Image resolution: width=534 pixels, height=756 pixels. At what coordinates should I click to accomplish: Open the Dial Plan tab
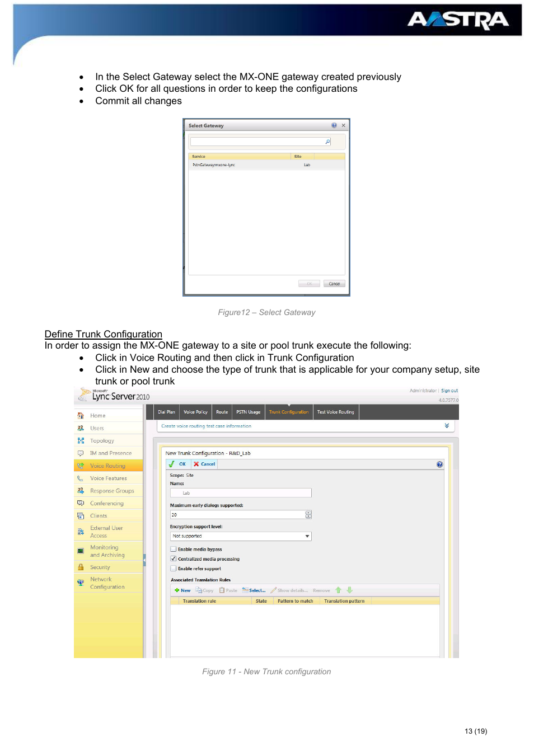coord(166,412)
